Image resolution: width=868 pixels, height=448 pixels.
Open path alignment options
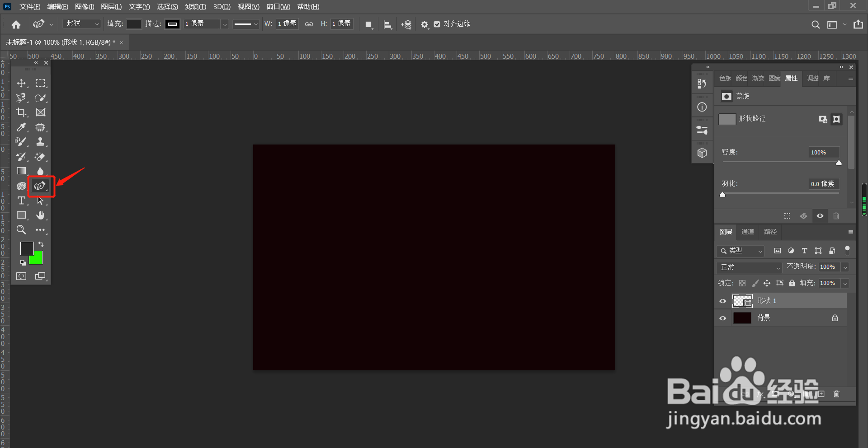coord(387,24)
